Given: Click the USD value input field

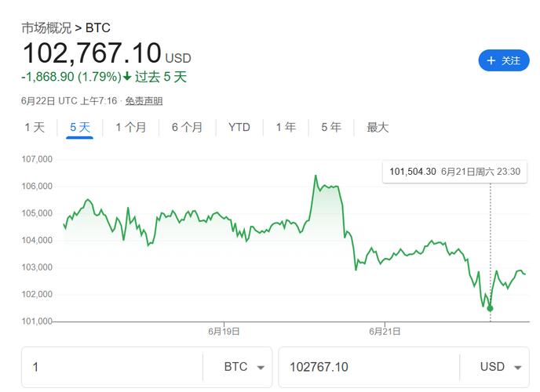Looking at the screenshot, I should tap(369, 367).
